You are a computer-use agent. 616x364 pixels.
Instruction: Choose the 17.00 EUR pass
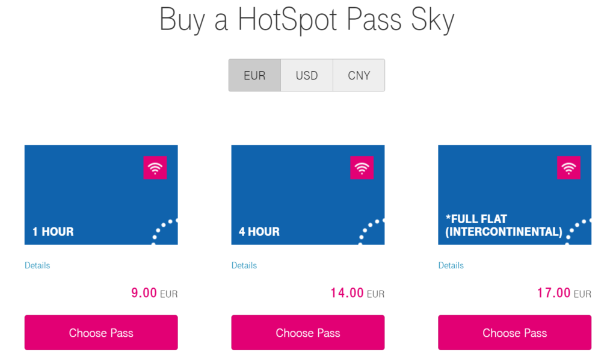pos(515,333)
